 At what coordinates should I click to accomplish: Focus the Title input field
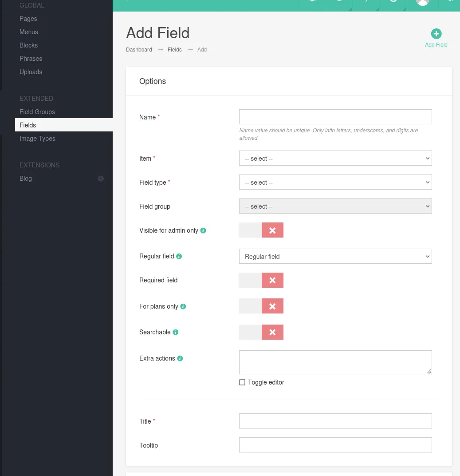pos(335,421)
